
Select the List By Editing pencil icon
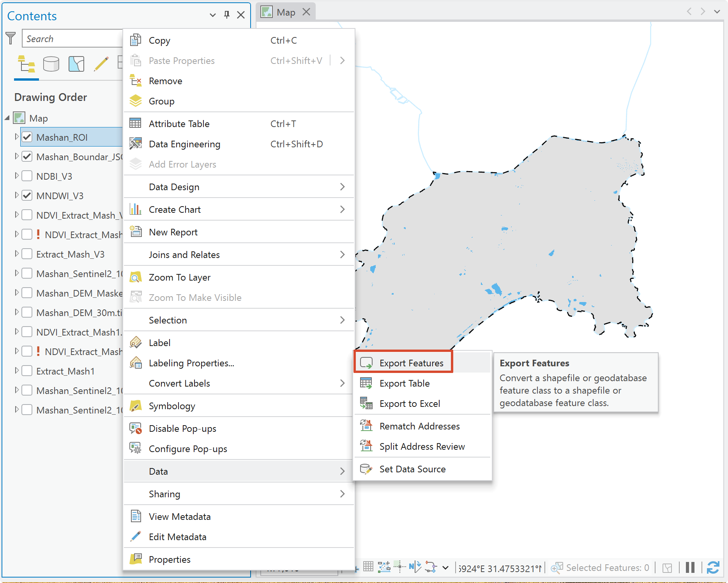pos(101,64)
